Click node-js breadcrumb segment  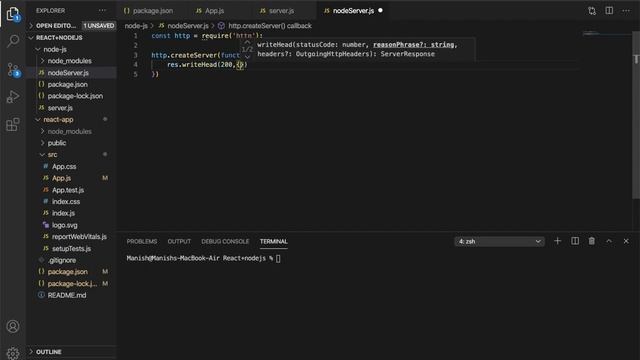[x=136, y=26]
